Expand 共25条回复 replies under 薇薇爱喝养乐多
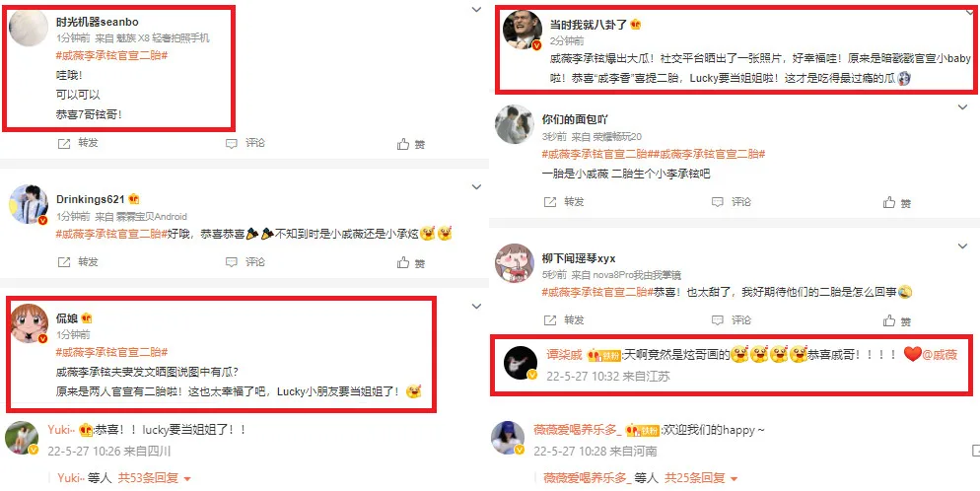 (x=701, y=478)
